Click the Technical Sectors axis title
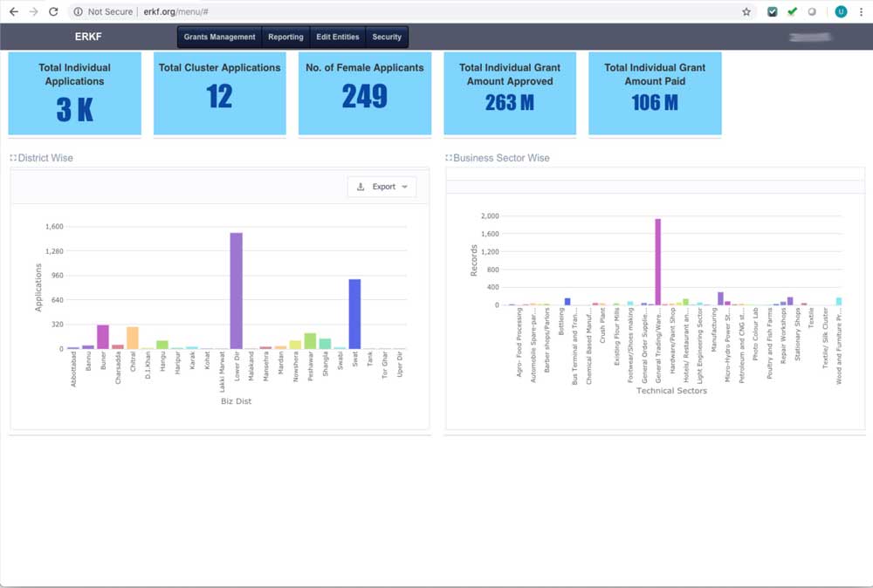 coord(671,391)
